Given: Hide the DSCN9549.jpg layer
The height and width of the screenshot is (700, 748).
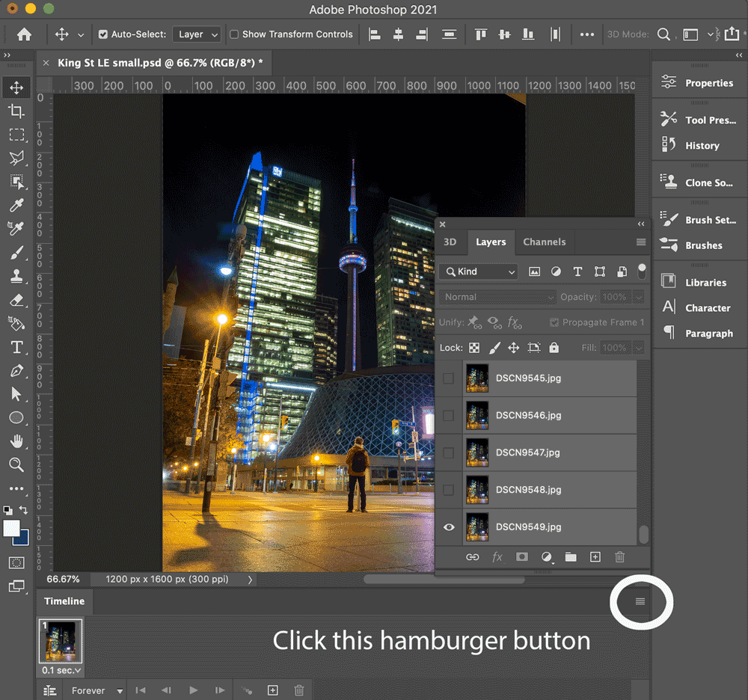Looking at the screenshot, I should coord(449,527).
